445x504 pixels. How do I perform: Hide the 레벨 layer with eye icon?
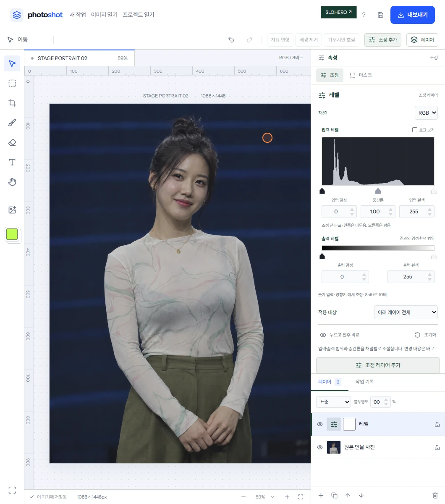320,424
